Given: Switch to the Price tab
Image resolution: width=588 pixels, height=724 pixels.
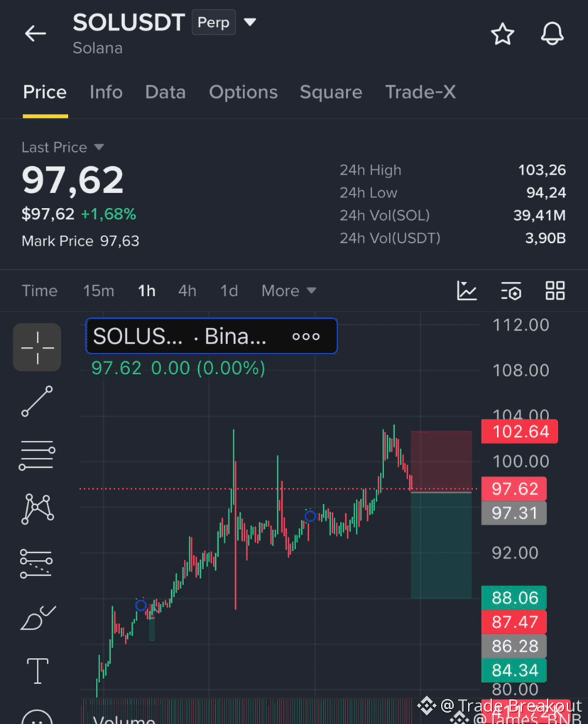Looking at the screenshot, I should [x=45, y=92].
